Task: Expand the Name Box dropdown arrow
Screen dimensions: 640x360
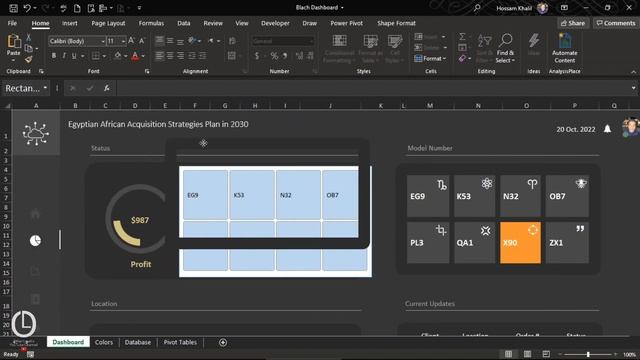Action: [45, 88]
